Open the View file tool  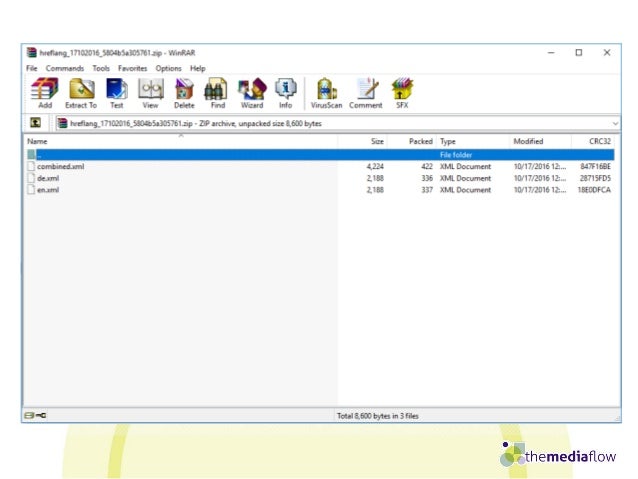tap(151, 93)
